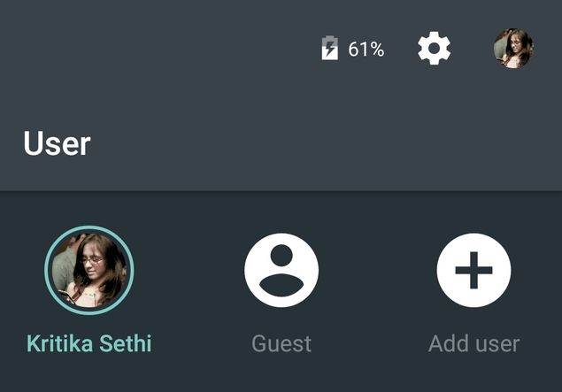Screen dimensions: 562x392
Task: Open settings via the gear icon
Action: pos(434,48)
